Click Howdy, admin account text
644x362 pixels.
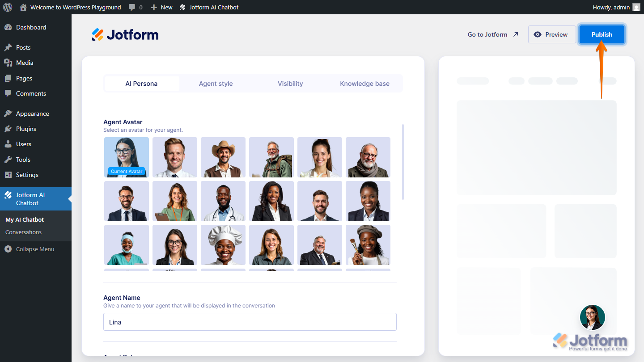pyautogui.click(x=611, y=7)
